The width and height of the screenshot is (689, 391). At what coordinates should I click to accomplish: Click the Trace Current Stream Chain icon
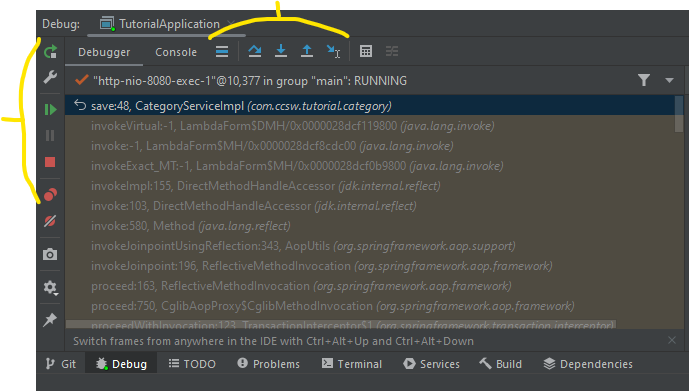click(392, 51)
